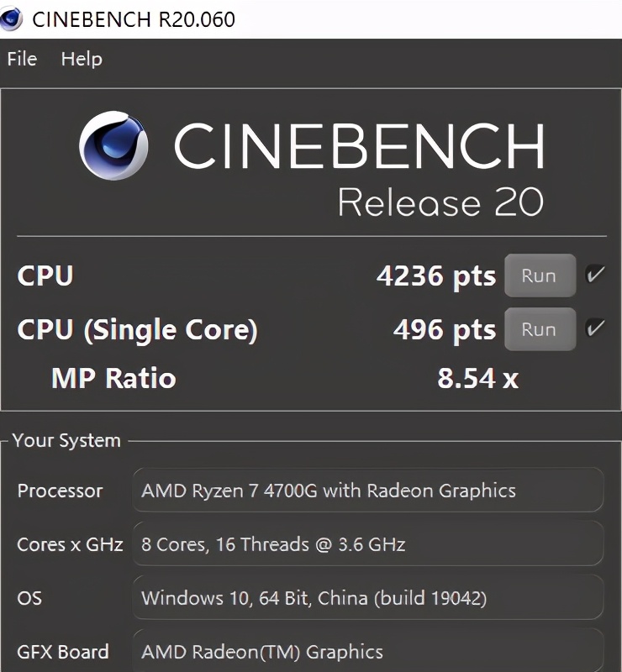Click the CPU (Single Core) label
The image size is (622, 672).
coord(137,329)
